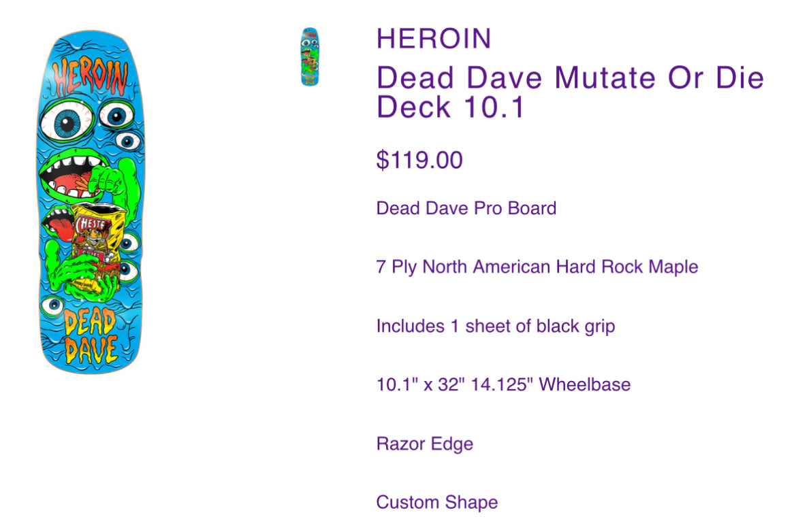The height and width of the screenshot is (532, 796).
Task: Open the large skateboard deck product image
Action: point(91,202)
